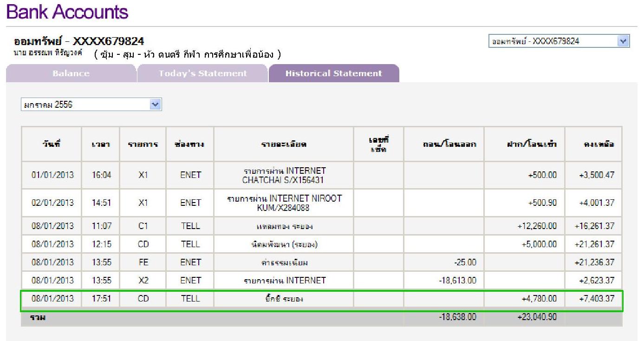Click the balance +16,261.37

click(x=594, y=226)
